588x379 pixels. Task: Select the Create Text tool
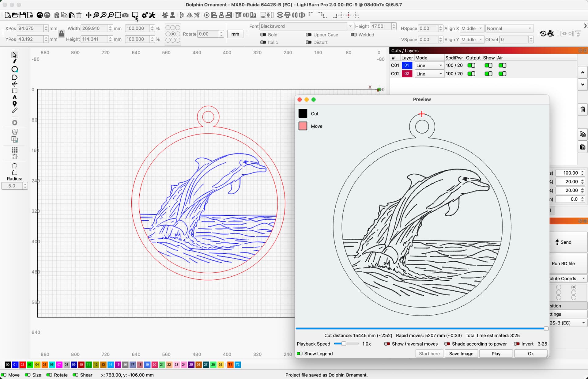click(14, 97)
